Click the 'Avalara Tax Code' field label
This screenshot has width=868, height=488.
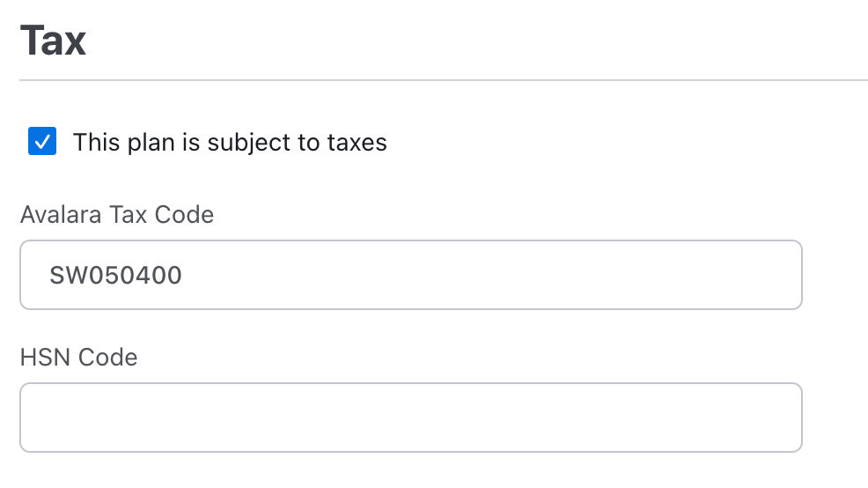(117, 214)
